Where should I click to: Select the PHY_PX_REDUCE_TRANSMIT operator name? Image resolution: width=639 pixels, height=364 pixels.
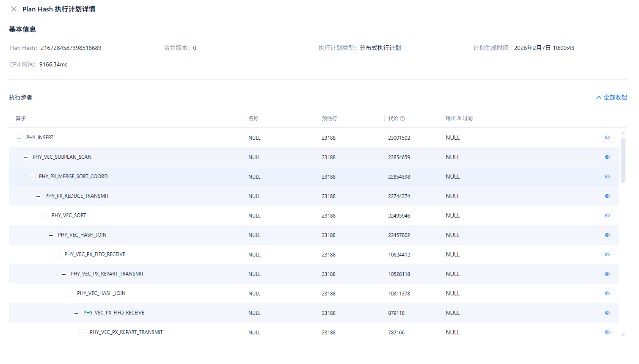pos(77,196)
